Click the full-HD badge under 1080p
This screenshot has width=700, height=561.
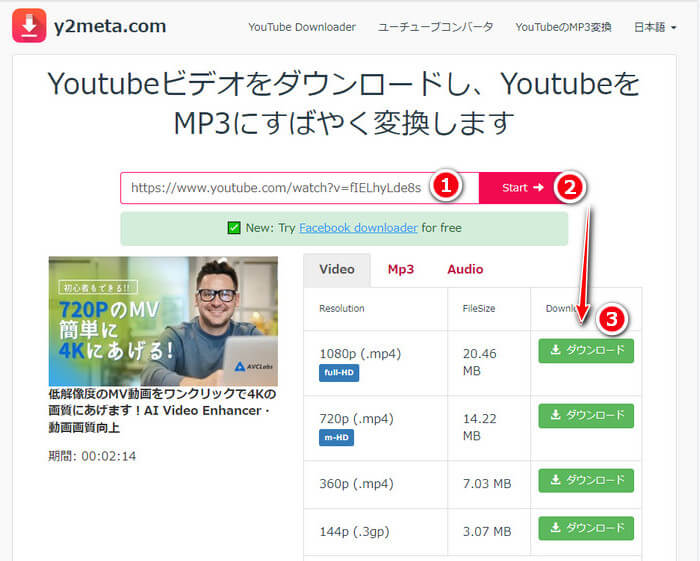tap(339, 373)
